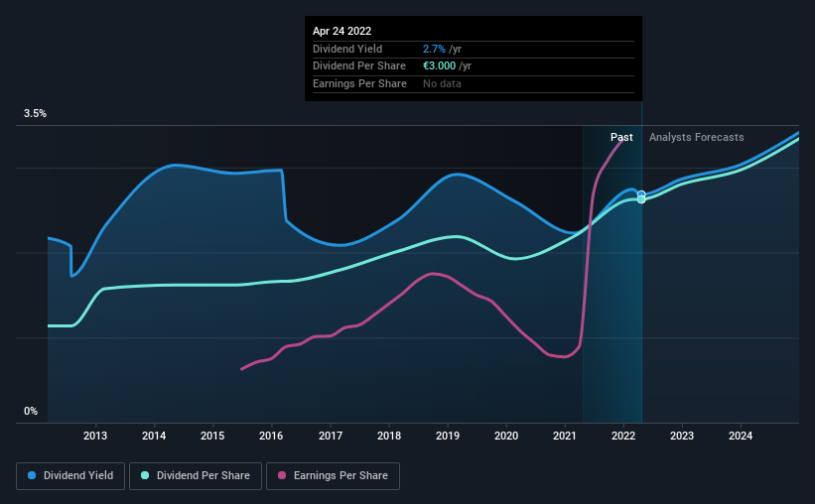Toggle the Dividend Per Share legend button
This screenshot has width=815, height=504.
196,476
